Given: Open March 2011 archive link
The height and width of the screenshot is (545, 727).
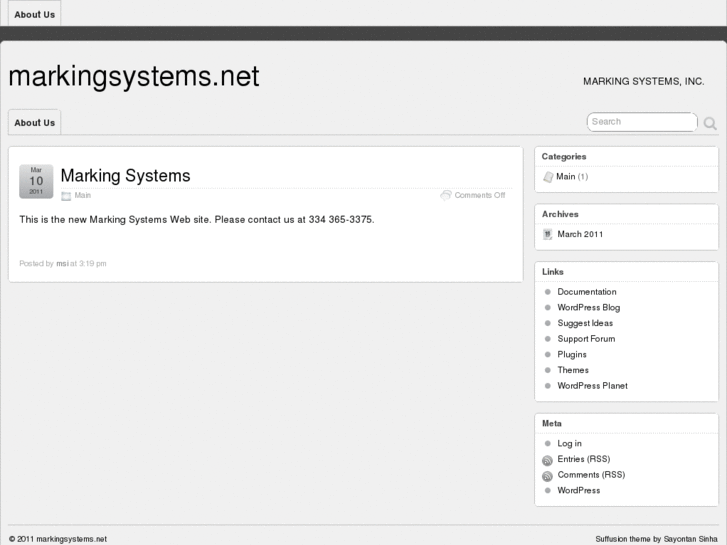Looking at the screenshot, I should 580,234.
